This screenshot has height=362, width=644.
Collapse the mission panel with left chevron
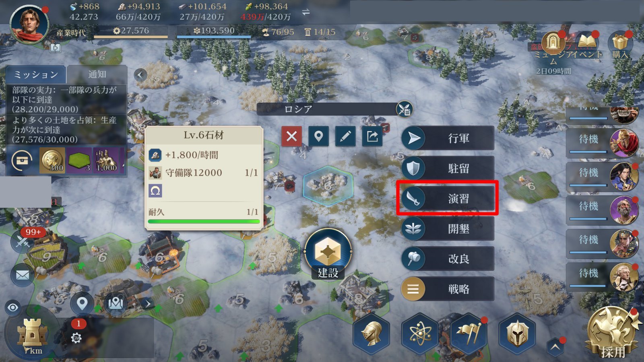click(140, 75)
